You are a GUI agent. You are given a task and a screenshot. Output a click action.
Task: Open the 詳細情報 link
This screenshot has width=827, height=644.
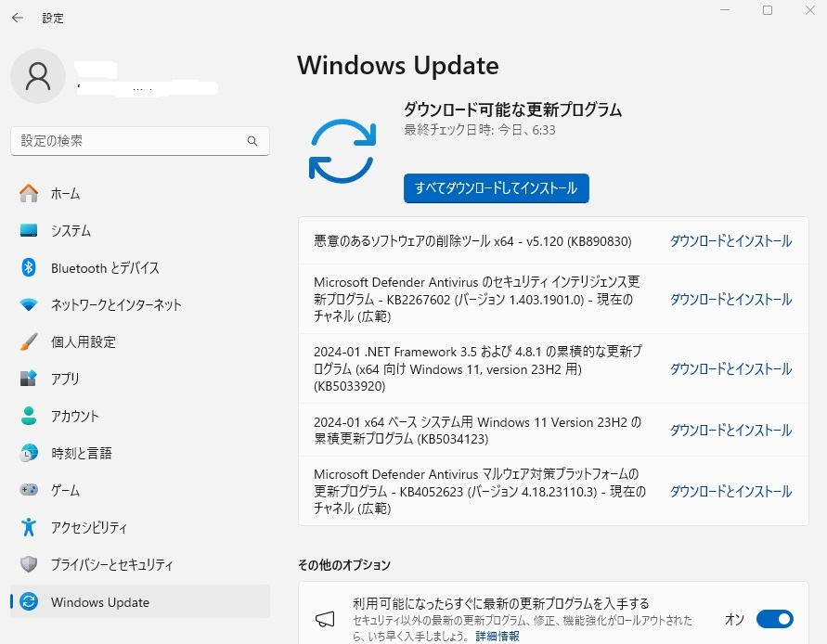pos(497,636)
